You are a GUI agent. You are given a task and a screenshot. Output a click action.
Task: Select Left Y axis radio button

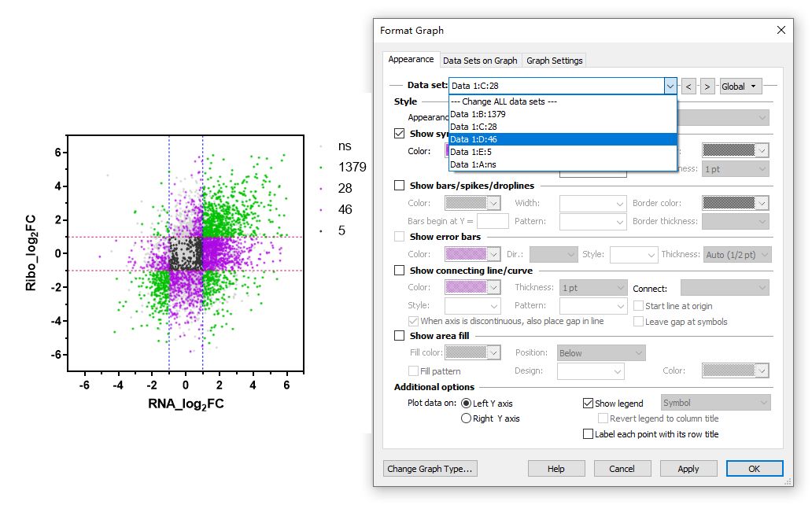[466, 403]
